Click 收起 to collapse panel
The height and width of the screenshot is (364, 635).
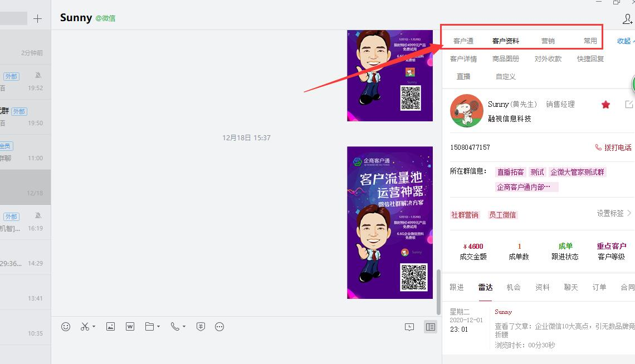(626, 41)
